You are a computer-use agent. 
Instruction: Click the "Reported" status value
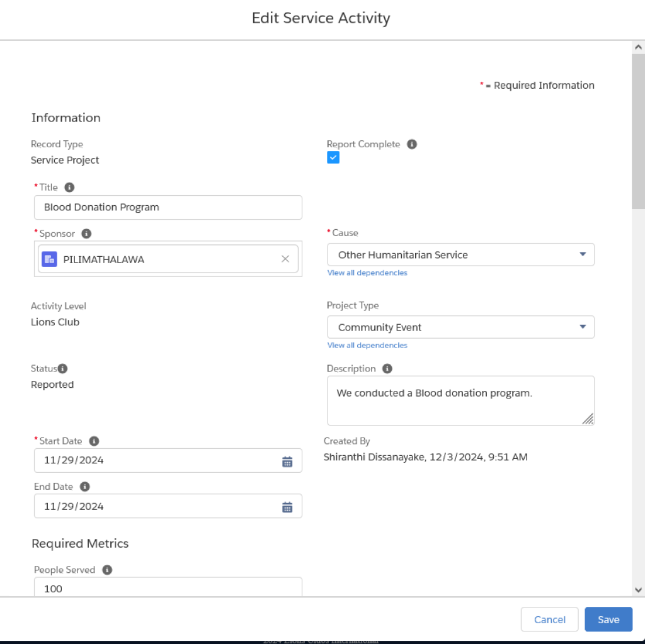(52, 385)
